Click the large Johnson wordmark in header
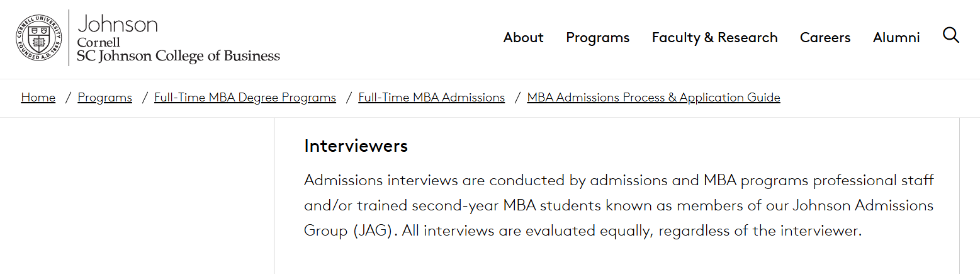This screenshot has height=274, width=980. [117, 24]
